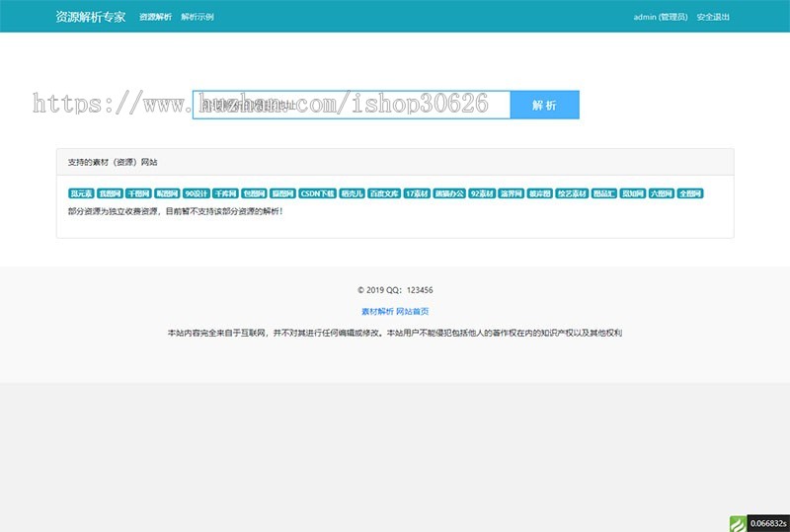Click the 0.066832s runtime indicator
This screenshot has height=532, width=790.
(768, 523)
